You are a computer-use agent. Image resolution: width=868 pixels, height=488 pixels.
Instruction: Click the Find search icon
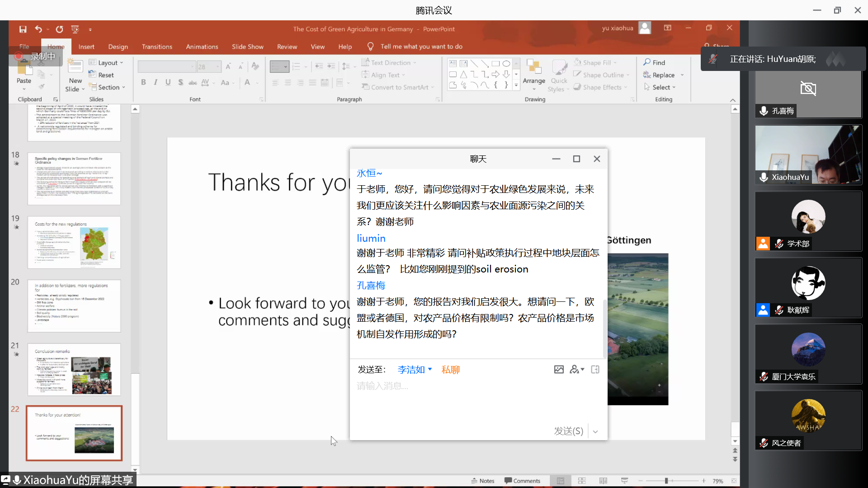point(647,62)
